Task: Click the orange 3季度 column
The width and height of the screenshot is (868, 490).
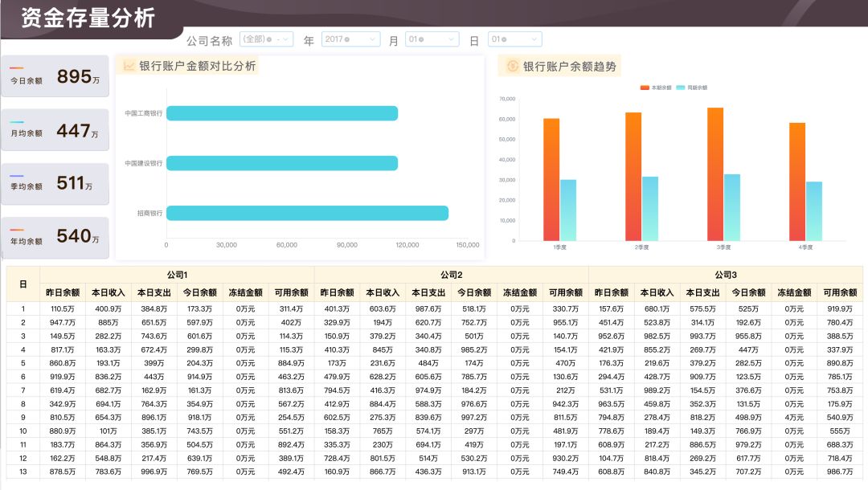Action: (x=715, y=174)
